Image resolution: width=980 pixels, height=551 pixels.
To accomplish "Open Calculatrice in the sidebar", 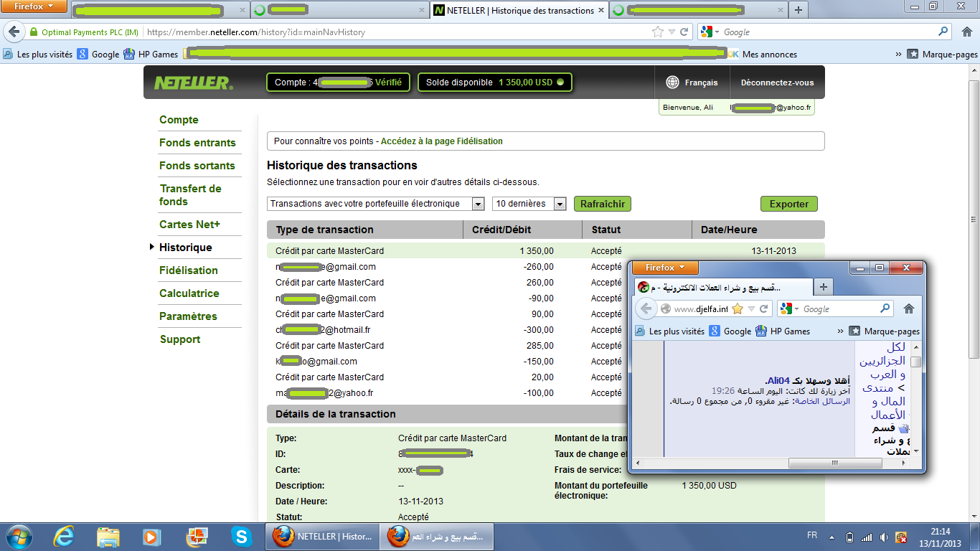I will pyautogui.click(x=189, y=293).
